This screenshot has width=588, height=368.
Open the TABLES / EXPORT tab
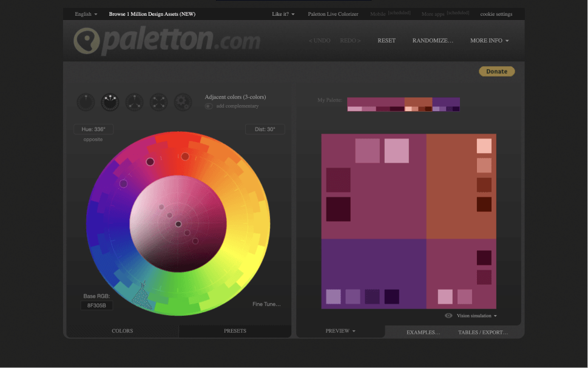(482, 332)
